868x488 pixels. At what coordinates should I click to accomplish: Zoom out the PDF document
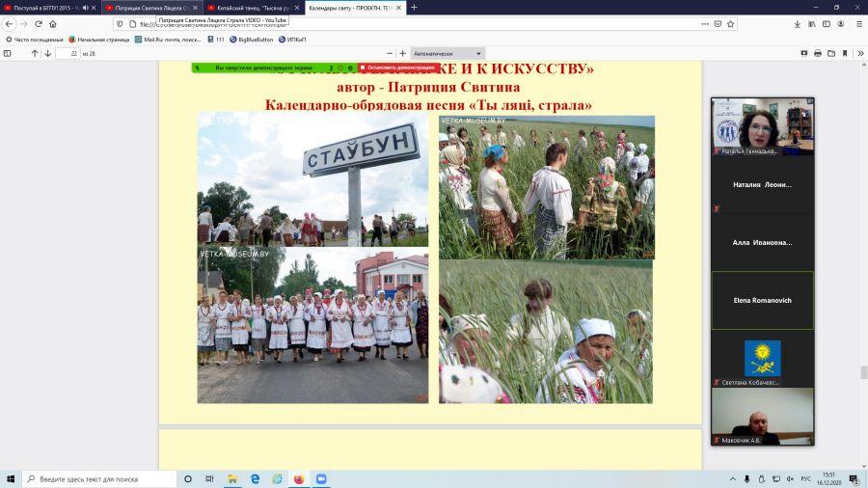(390, 54)
